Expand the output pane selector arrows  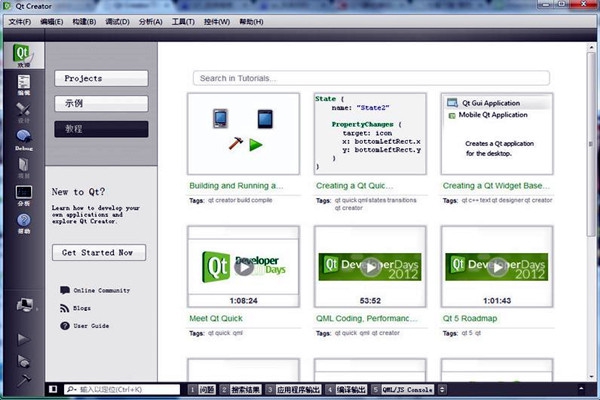(442, 389)
